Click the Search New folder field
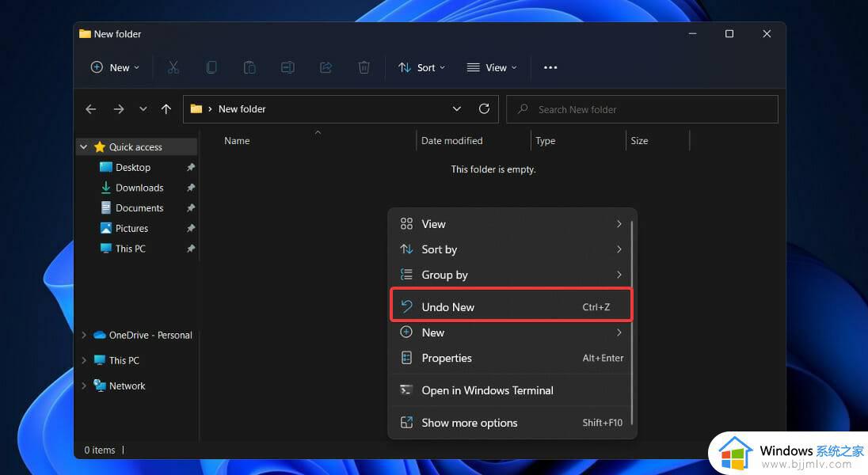This screenshot has height=475, width=868. click(x=642, y=109)
